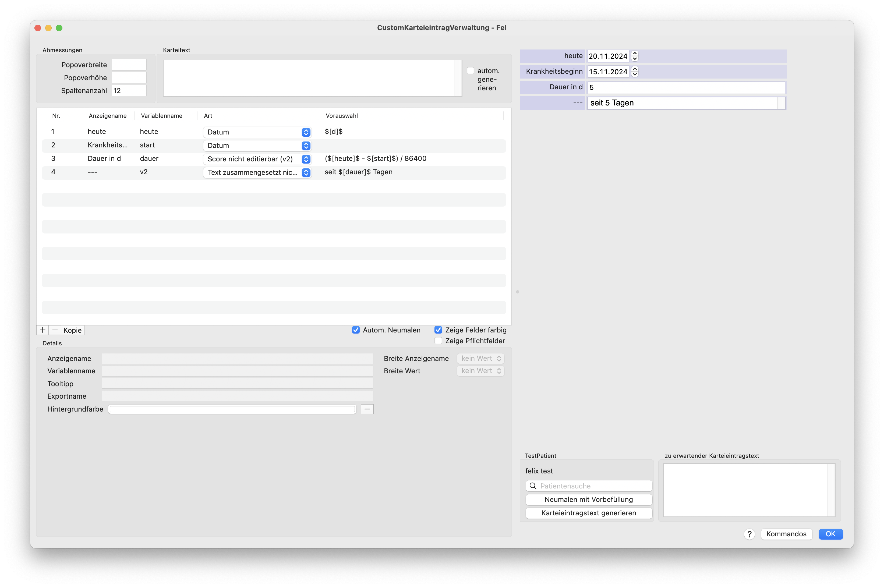
Task: Click the Hintergrundfarbe color well
Action: [232, 409]
